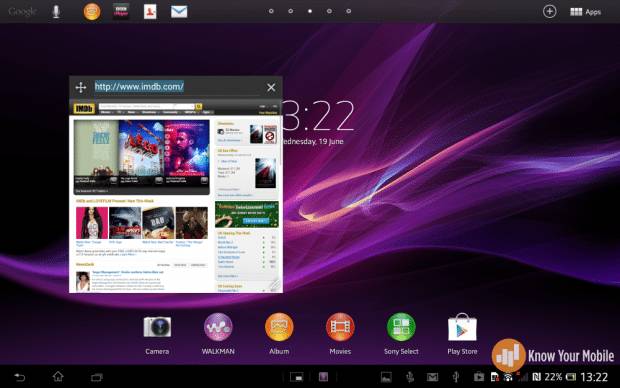The height and width of the screenshot is (388, 620).
Task: Launch the Camera app
Action: (157, 334)
